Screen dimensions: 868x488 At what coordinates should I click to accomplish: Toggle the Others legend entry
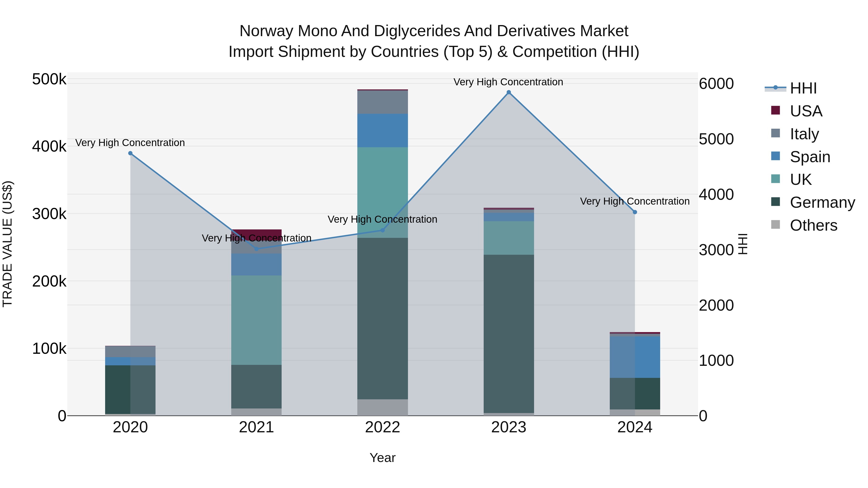coord(804,225)
